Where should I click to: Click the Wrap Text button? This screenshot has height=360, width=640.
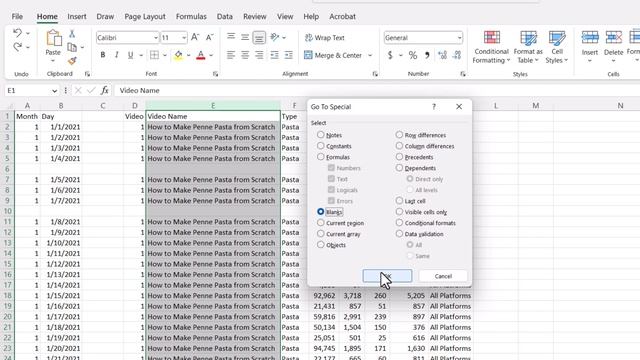pyautogui.click(x=325, y=38)
